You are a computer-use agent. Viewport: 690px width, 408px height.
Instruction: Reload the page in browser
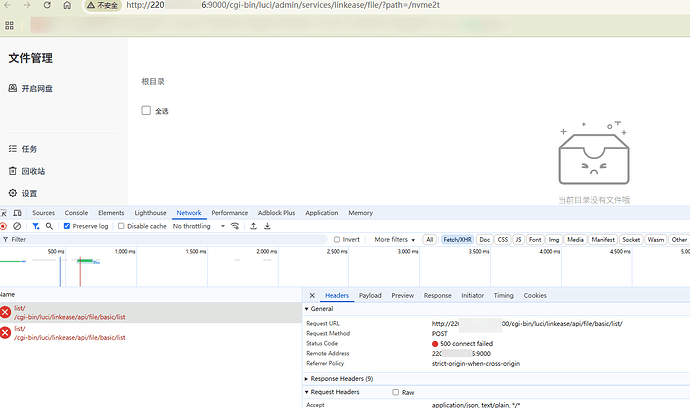click(44, 6)
